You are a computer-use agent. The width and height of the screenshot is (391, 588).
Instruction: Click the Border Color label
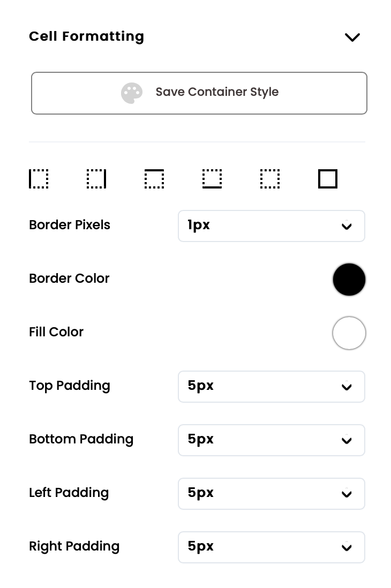[69, 278]
